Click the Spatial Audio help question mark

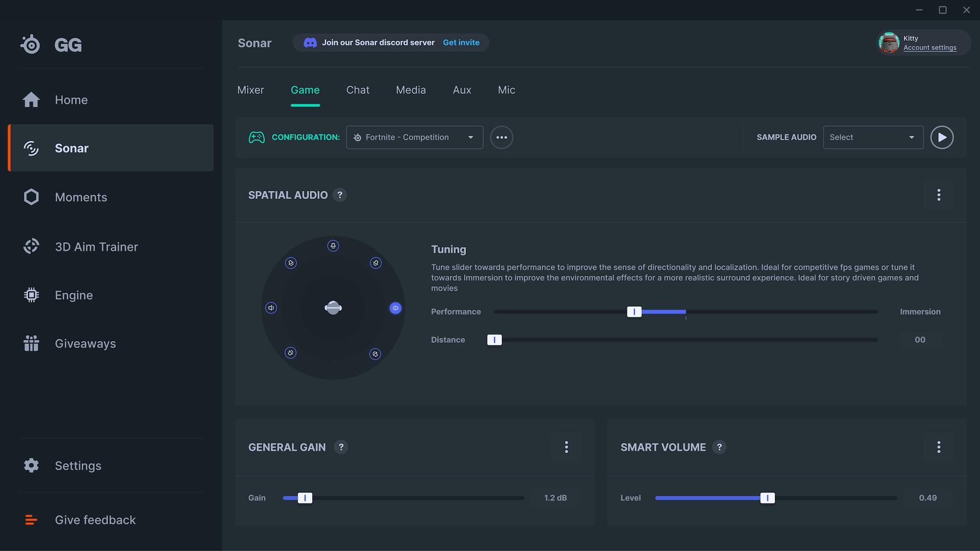340,195
